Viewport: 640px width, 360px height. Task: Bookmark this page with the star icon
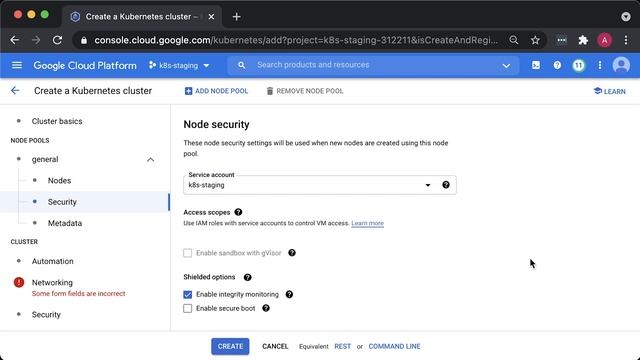click(x=535, y=40)
